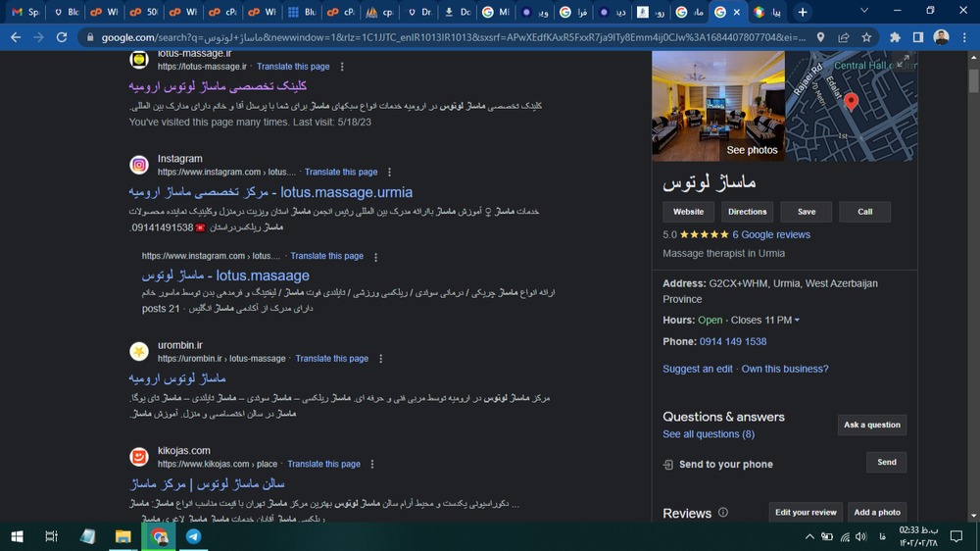This screenshot has height=551, width=980.
Task: Translate the urombin.ir page
Action: click(x=332, y=359)
